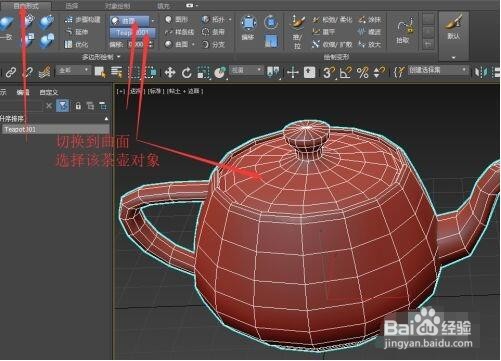Screen dimensions: 501x361
Task: Select the Move tool (four arrows)
Action: (x=170, y=72)
